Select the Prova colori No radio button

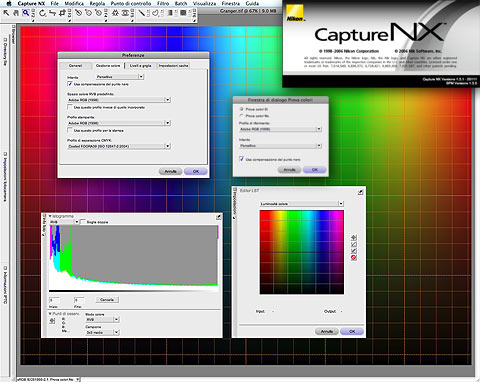242,116
